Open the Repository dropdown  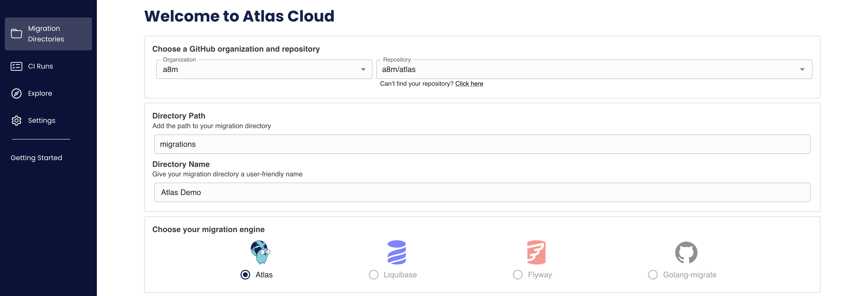(x=802, y=69)
